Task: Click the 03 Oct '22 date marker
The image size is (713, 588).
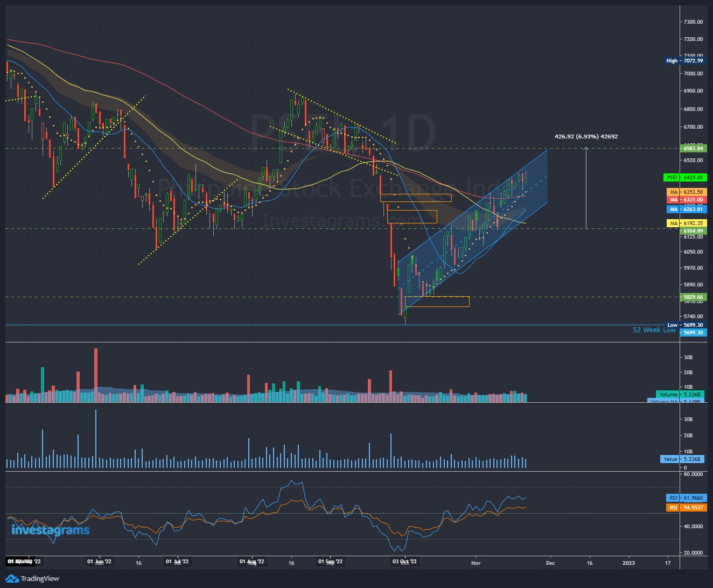Action: 404,562
